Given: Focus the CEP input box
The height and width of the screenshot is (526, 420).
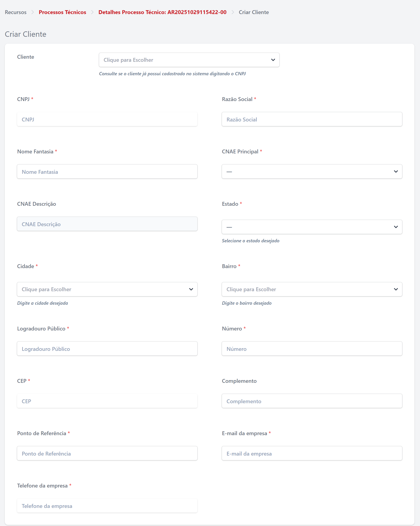Looking at the screenshot, I should [107, 401].
